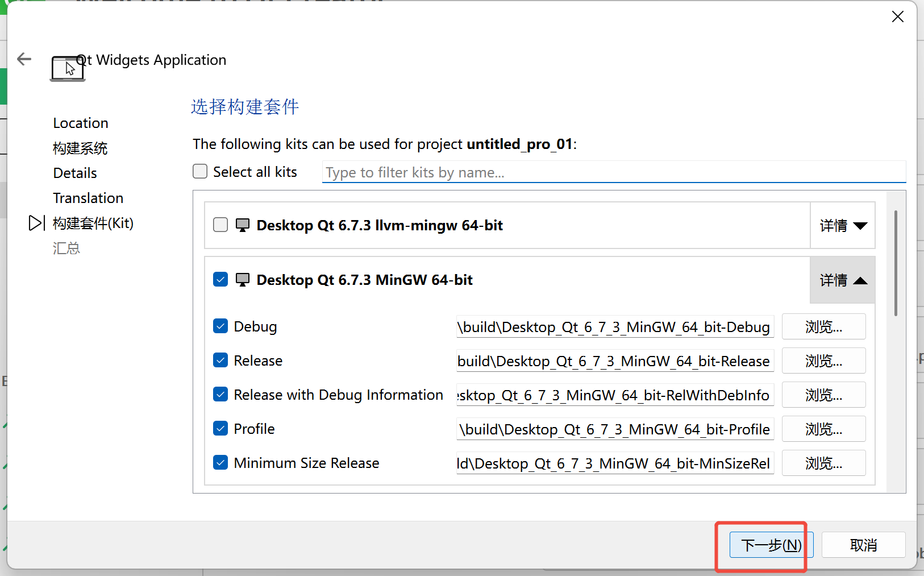Click the MinSizeRel build path field
The image size is (924, 576).
tap(615, 463)
